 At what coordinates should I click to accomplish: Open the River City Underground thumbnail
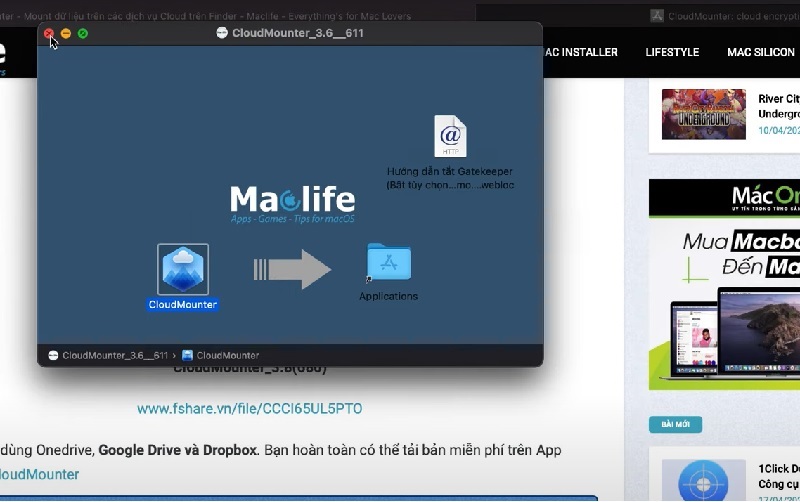[704, 114]
